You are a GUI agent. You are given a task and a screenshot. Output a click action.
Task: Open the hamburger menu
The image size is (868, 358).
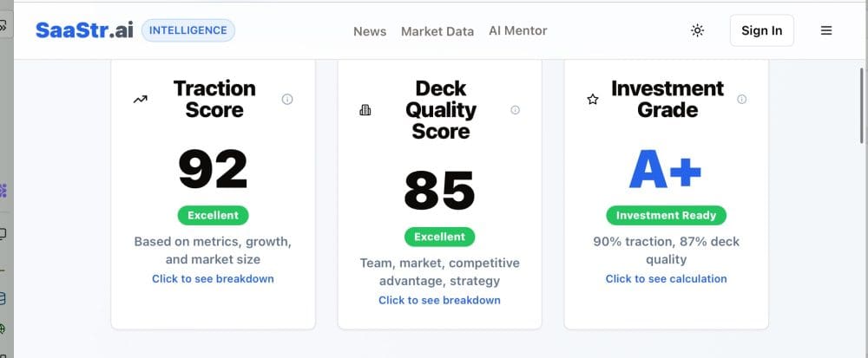point(826,30)
